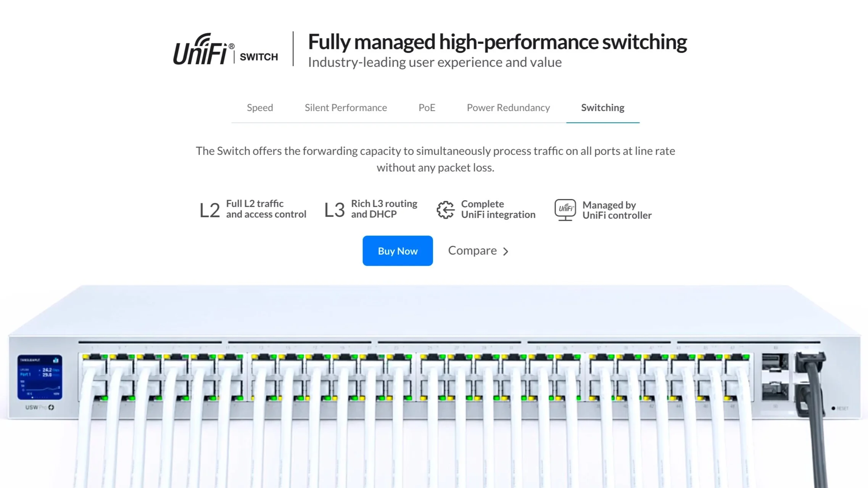Click the Complete UniFi integration gear icon
The height and width of the screenshot is (488, 868).
coord(445,210)
